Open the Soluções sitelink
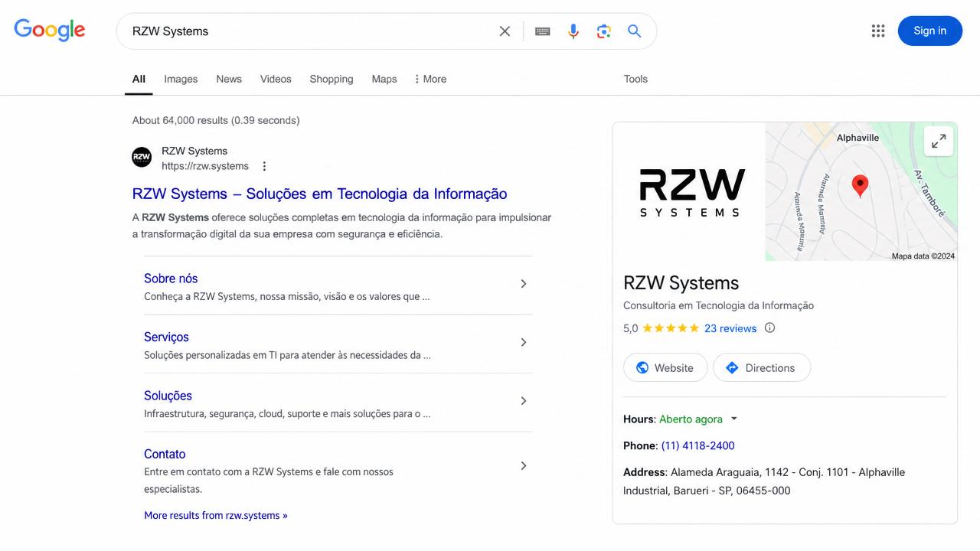This screenshot has height=551, width=980. coord(168,396)
